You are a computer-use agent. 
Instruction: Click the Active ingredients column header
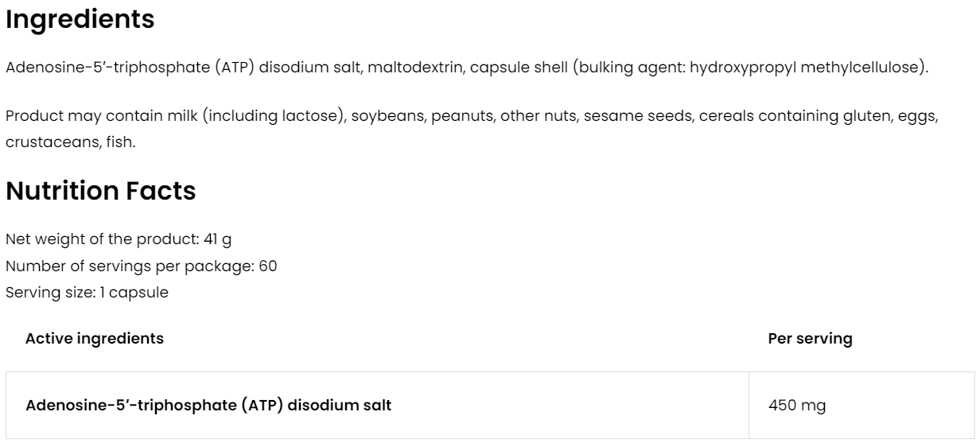tap(95, 339)
